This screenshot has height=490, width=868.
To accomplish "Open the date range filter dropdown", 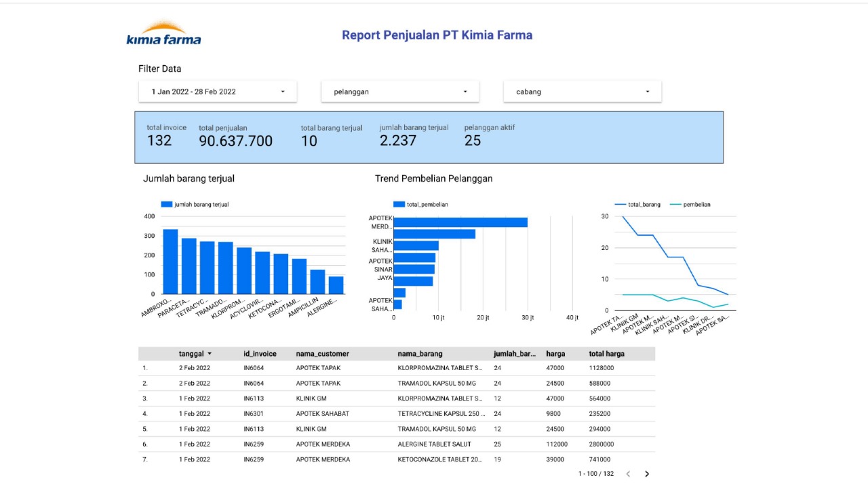I will [x=218, y=91].
